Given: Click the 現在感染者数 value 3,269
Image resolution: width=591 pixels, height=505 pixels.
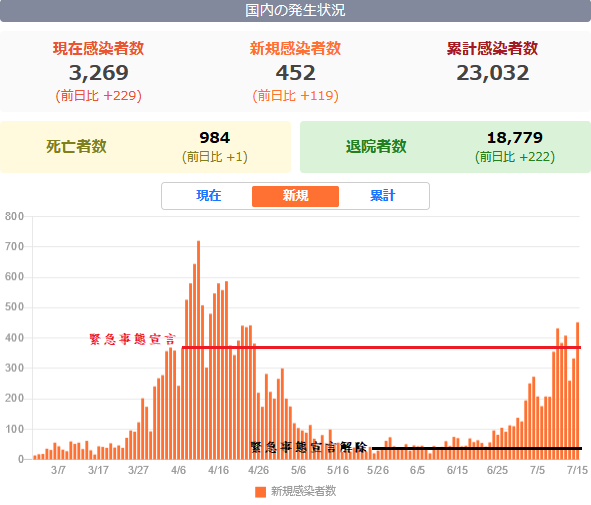Looking at the screenshot, I should (99, 73).
